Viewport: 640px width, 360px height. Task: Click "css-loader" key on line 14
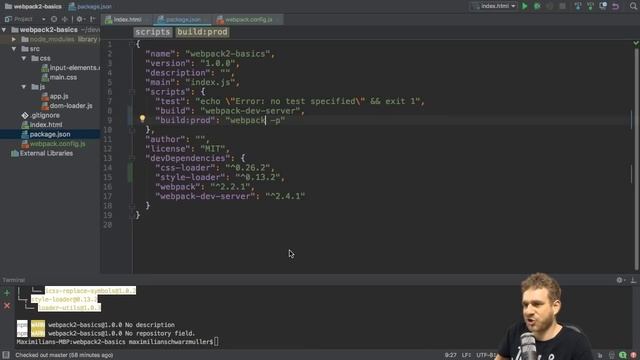[x=185, y=168]
